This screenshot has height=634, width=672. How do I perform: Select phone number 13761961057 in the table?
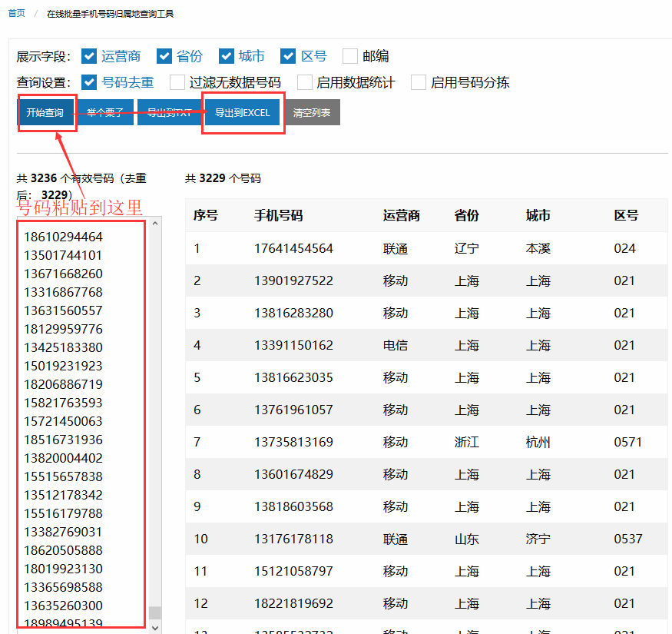(293, 410)
